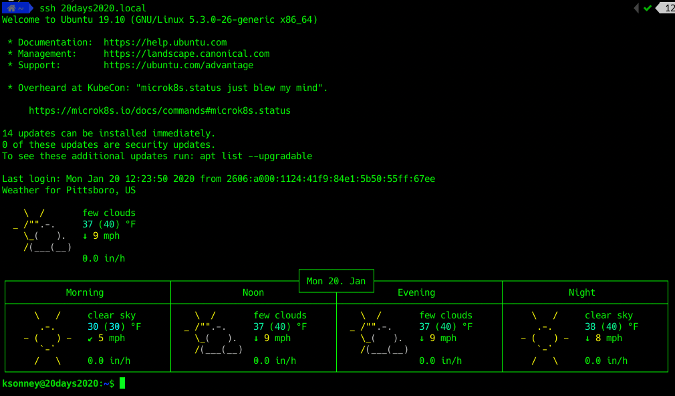The width and height of the screenshot is (675, 396).
Task: Click the Evening column header
Action: coord(416,293)
